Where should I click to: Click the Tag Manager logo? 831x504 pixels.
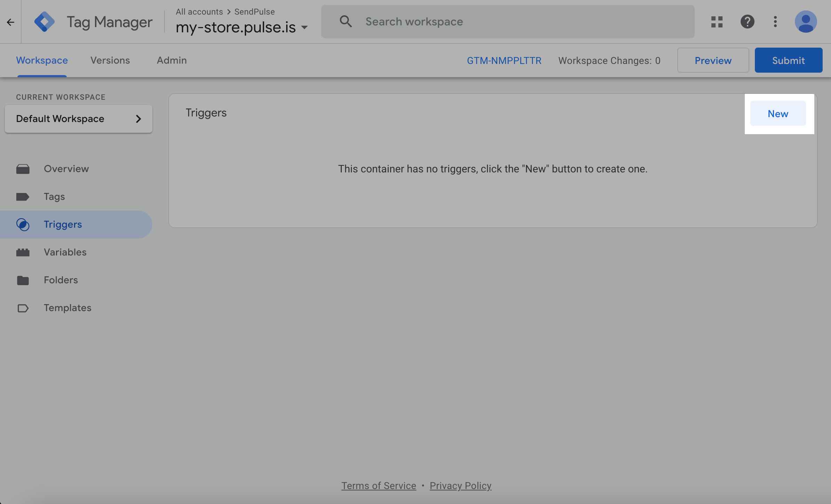(45, 22)
